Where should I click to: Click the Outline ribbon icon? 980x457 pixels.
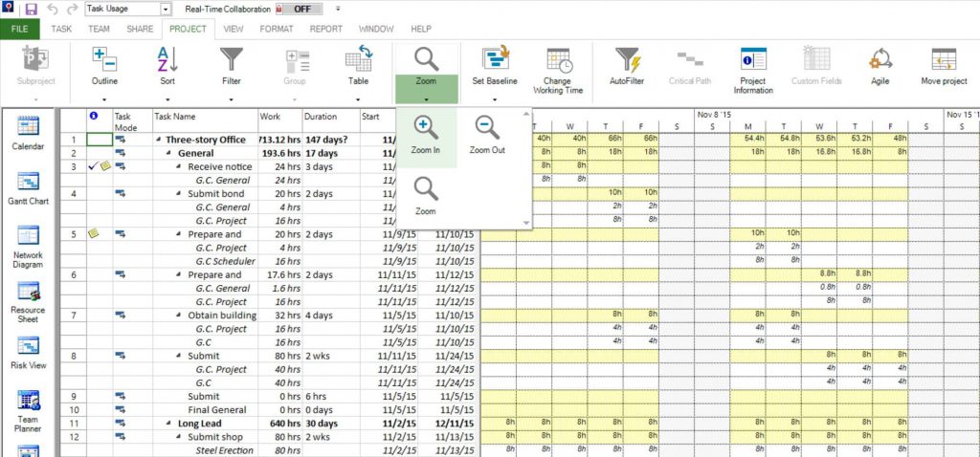coord(104,59)
